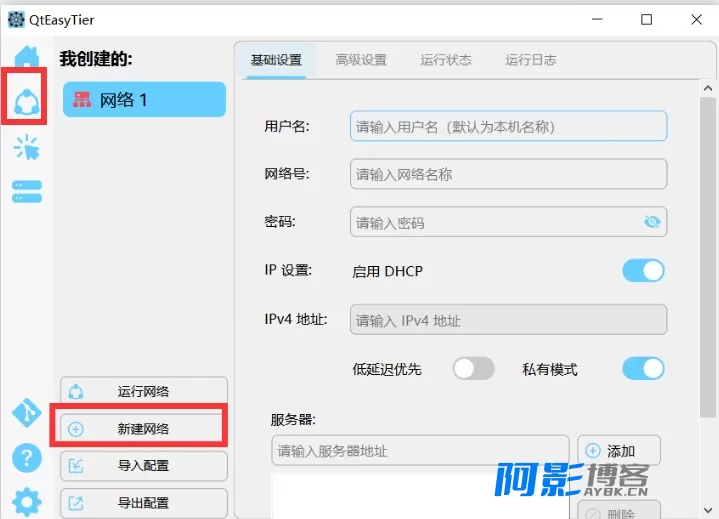
Task: Click the 新建网络 button
Action: [x=144, y=429]
